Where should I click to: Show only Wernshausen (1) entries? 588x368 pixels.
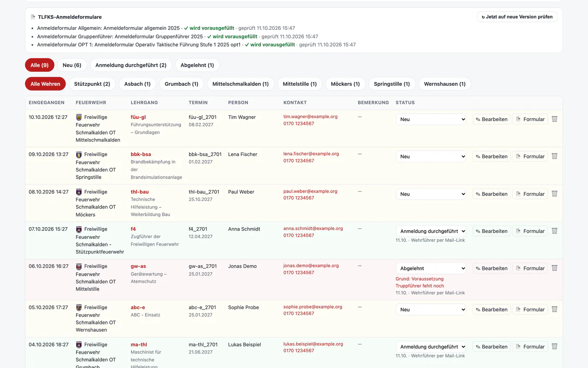[x=445, y=84]
